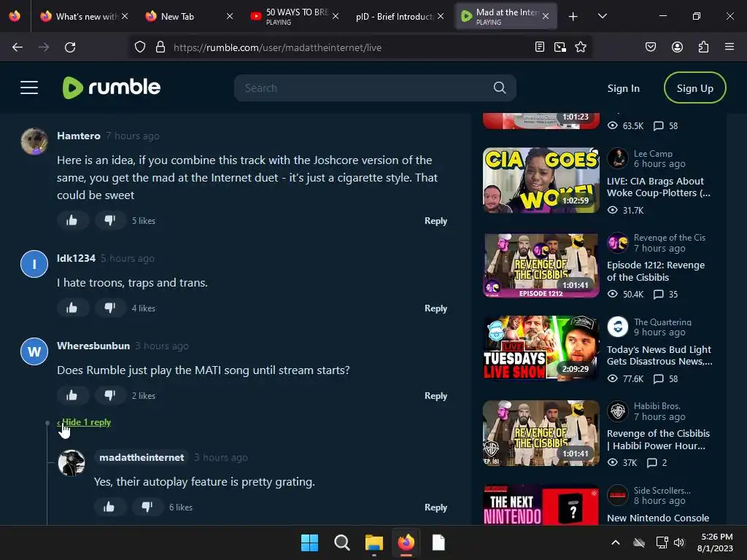Like the Wheresbunbun comment
This screenshot has width=747, height=560.
click(72, 396)
